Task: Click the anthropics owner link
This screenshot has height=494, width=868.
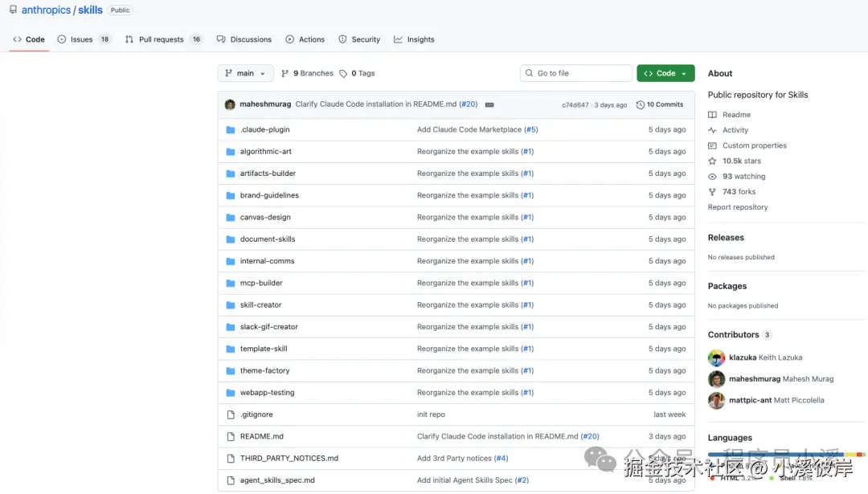Action: tap(46, 10)
